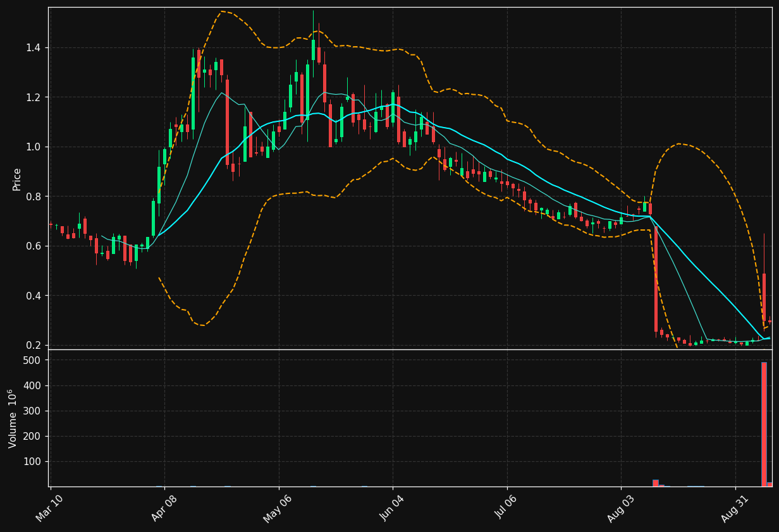This screenshot has width=779, height=532.
Task: Click the Aug 31 date label
Action: (734, 508)
